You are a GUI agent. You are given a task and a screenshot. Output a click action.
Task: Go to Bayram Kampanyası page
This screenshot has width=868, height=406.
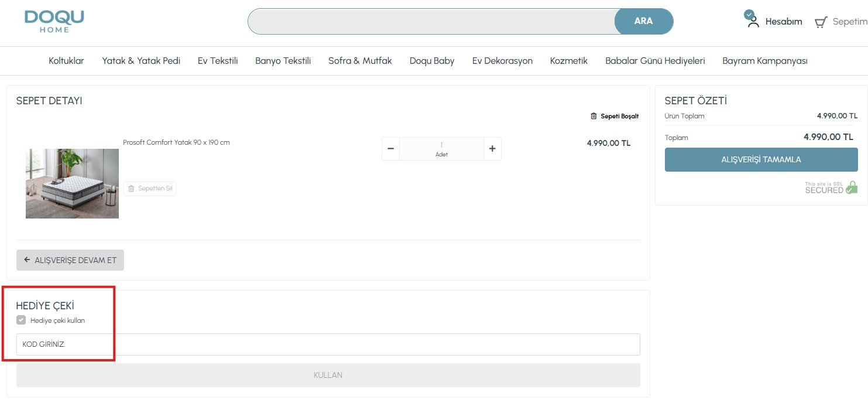[x=765, y=61]
